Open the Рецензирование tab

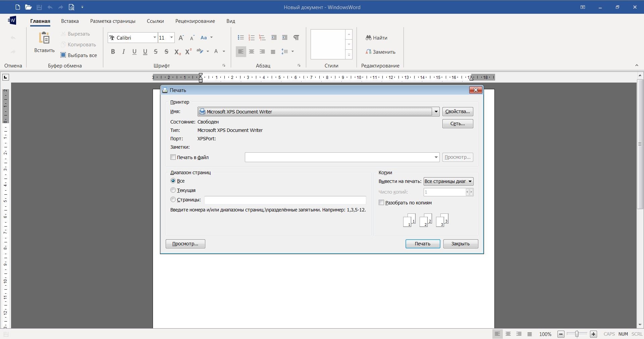pyautogui.click(x=195, y=21)
